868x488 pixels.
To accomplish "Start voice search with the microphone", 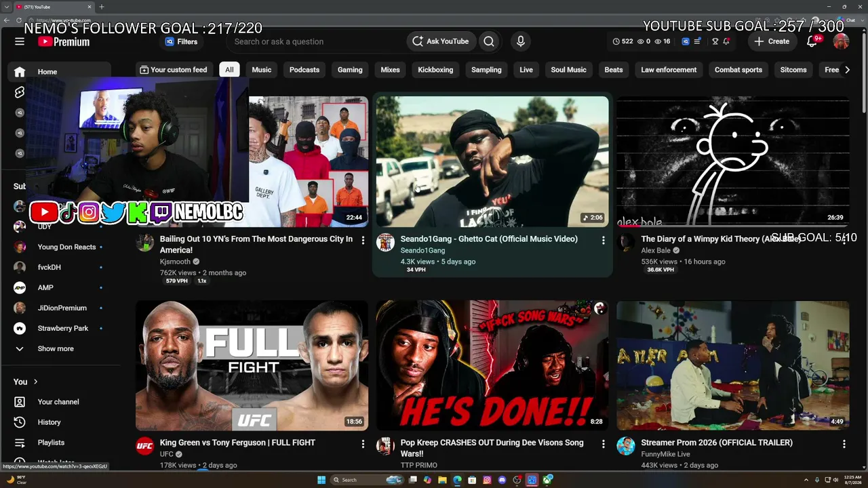I will (x=521, y=41).
